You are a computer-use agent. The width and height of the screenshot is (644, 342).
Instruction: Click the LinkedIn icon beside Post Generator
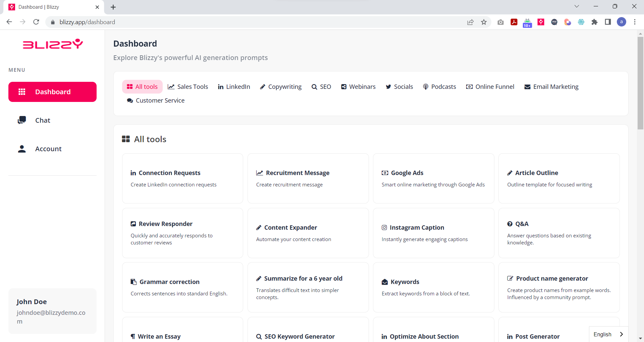[x=510, y=337]
